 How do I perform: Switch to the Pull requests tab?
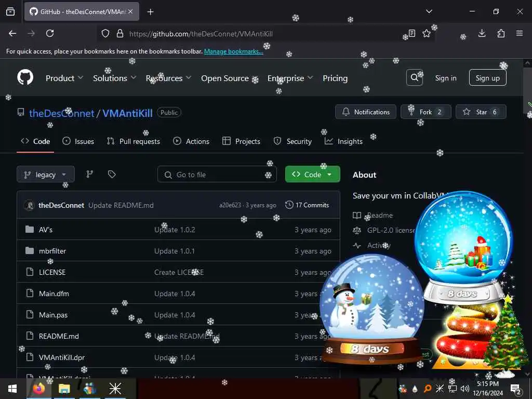click(133, 141)
